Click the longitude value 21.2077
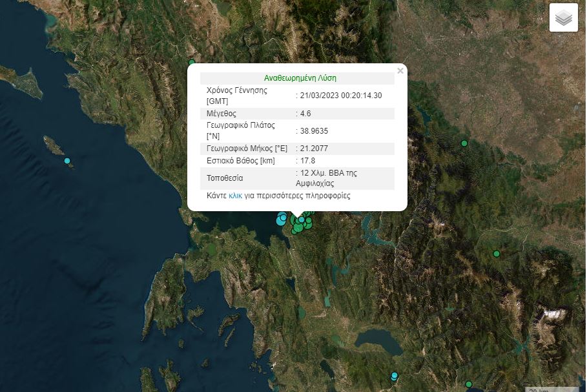The height and width of the screenshot is (392, 587). (313, 148)
